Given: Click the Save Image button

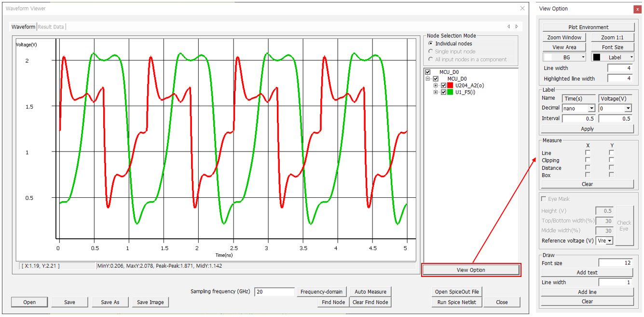Looking at the screenshot, I should 150,302.
